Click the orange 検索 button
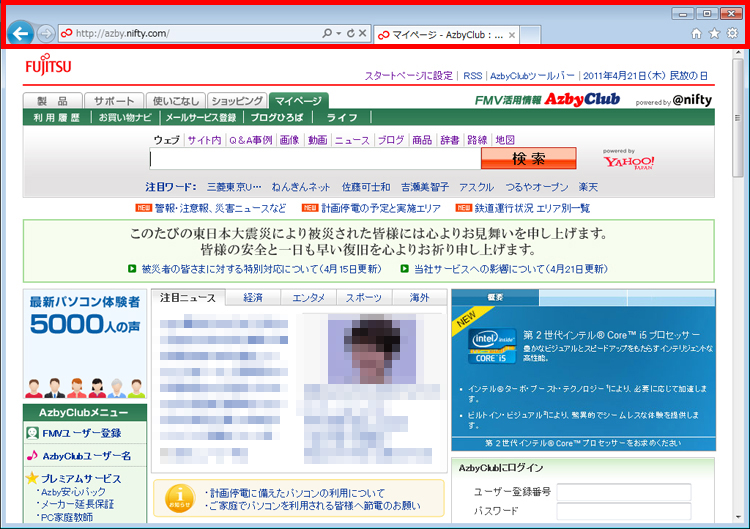 click(x=529, y=159)
